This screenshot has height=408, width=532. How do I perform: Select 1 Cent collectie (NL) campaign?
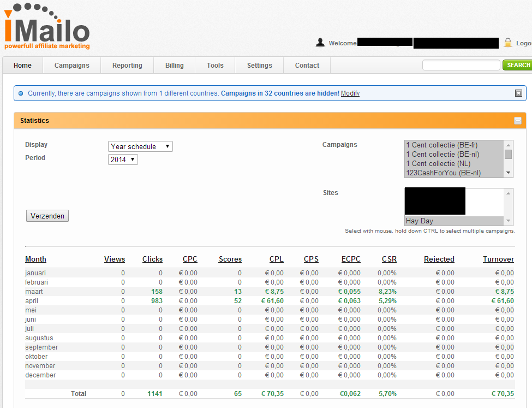click(x=455, y=163)
